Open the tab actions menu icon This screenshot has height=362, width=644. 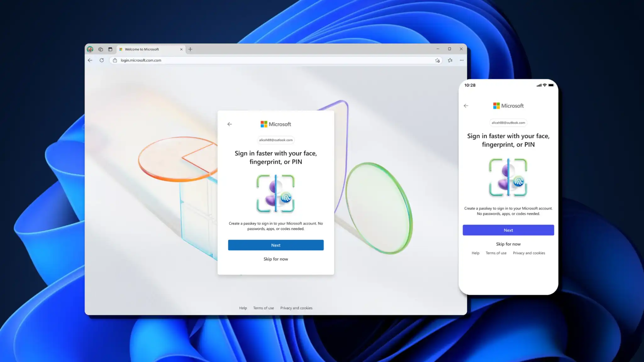pyautogui.click(x=110, y=49)
